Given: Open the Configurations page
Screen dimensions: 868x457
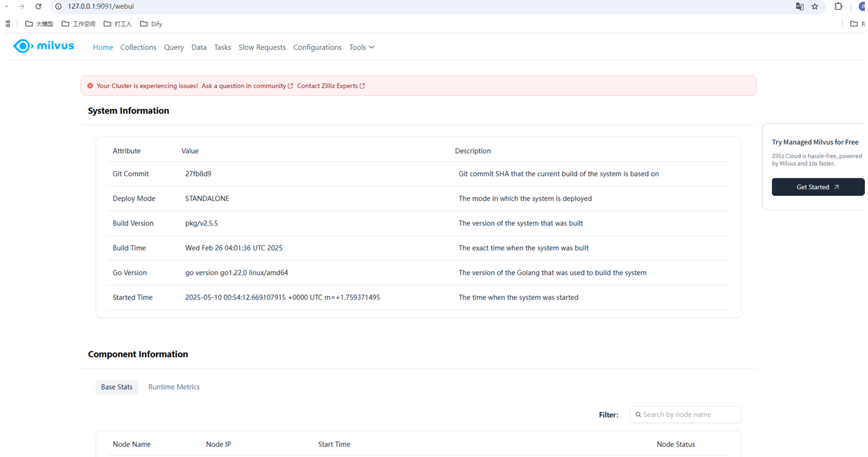Looking at the screenshot, I should 317,47.
